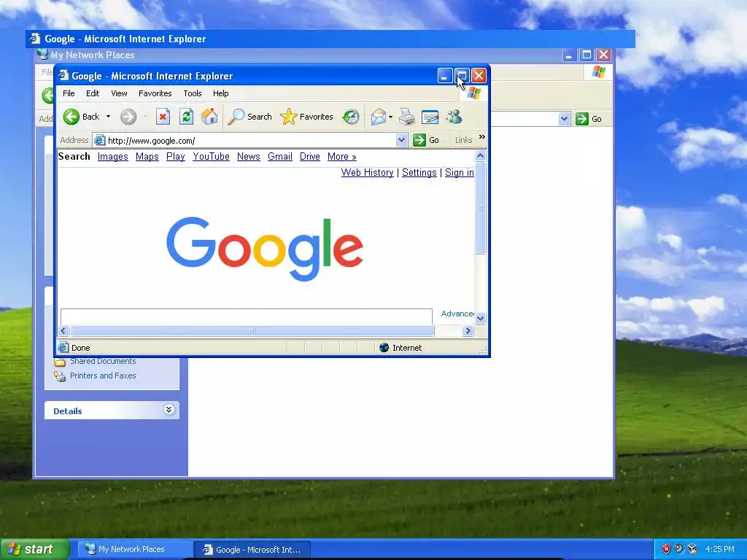The image size is (747, 560).
Task: Select Google Internet Explorer taskbar button
Action: pyautogui.click(x=252, y=550)
